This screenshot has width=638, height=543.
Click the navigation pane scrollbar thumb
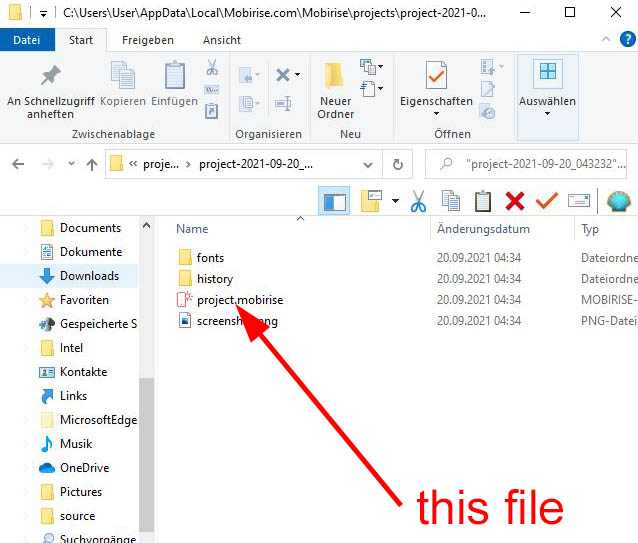(x=146, y=454)
